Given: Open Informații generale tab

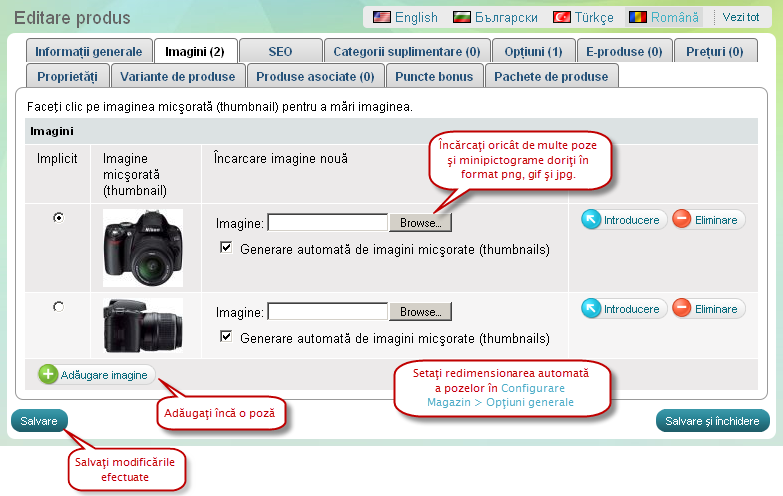Looking at the screenshot, I should (x=88, y=51).
